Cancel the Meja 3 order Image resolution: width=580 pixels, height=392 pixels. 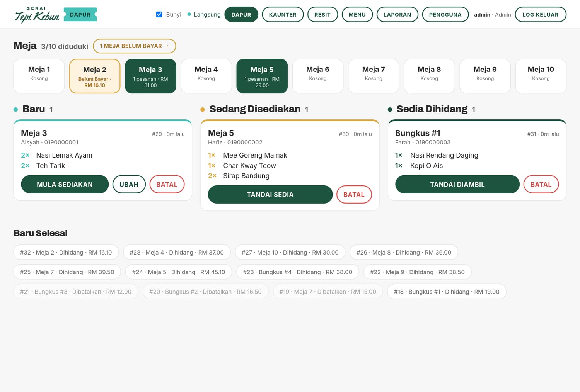(167, 184)
